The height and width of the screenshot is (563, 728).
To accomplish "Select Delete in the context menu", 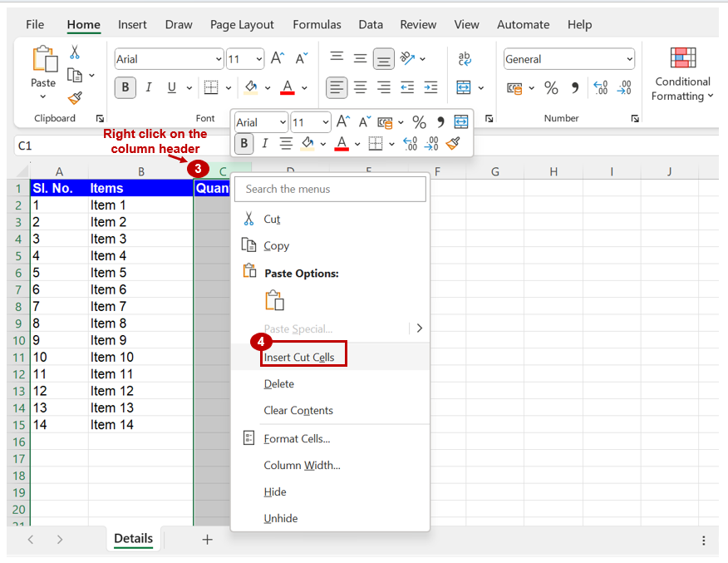I will (x=330, y=383).
